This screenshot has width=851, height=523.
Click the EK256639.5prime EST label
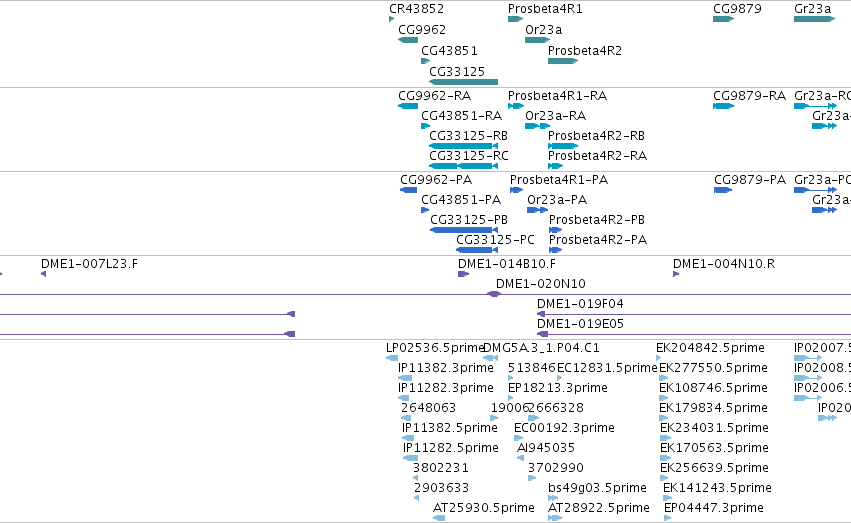coord(714,469)
